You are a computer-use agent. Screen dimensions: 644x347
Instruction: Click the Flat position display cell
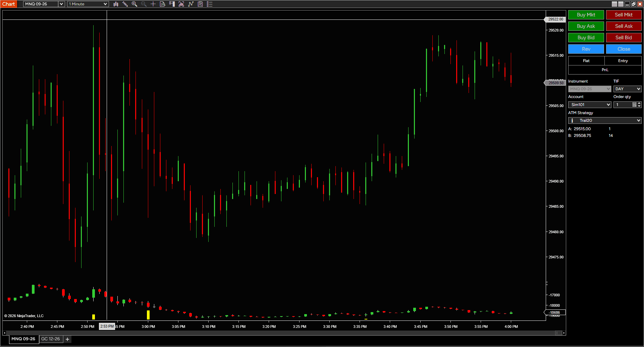click(x=586, y=61)
